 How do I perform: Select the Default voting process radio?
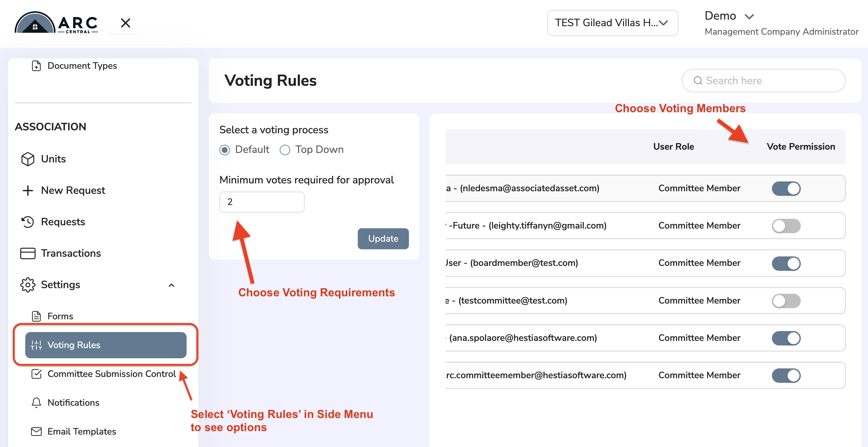225,150
